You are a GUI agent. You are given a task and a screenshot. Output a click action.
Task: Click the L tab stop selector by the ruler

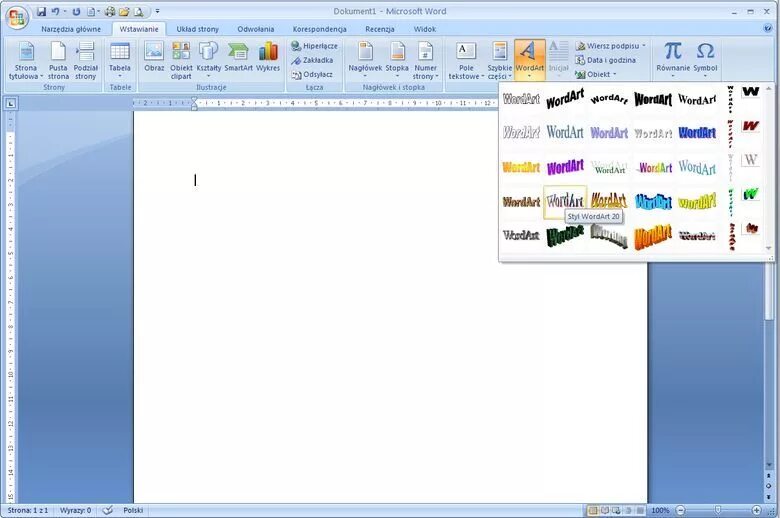(10, 103)
